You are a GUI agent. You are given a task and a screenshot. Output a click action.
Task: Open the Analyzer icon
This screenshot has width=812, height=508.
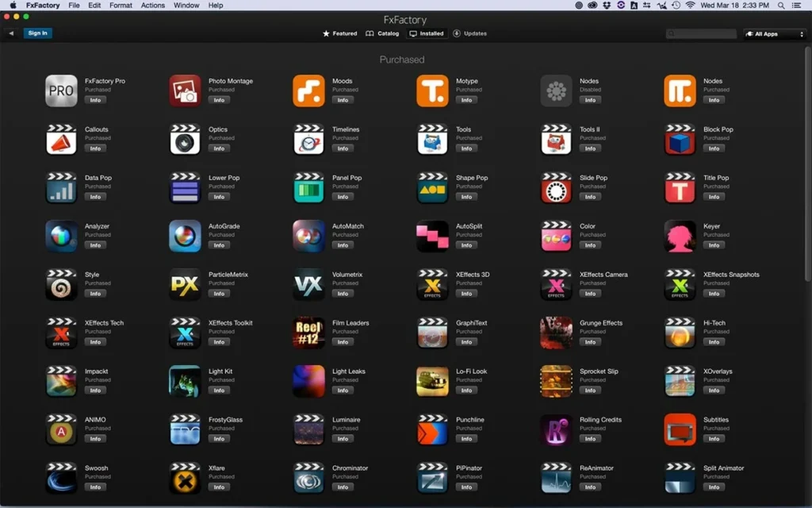coord(61,236)
